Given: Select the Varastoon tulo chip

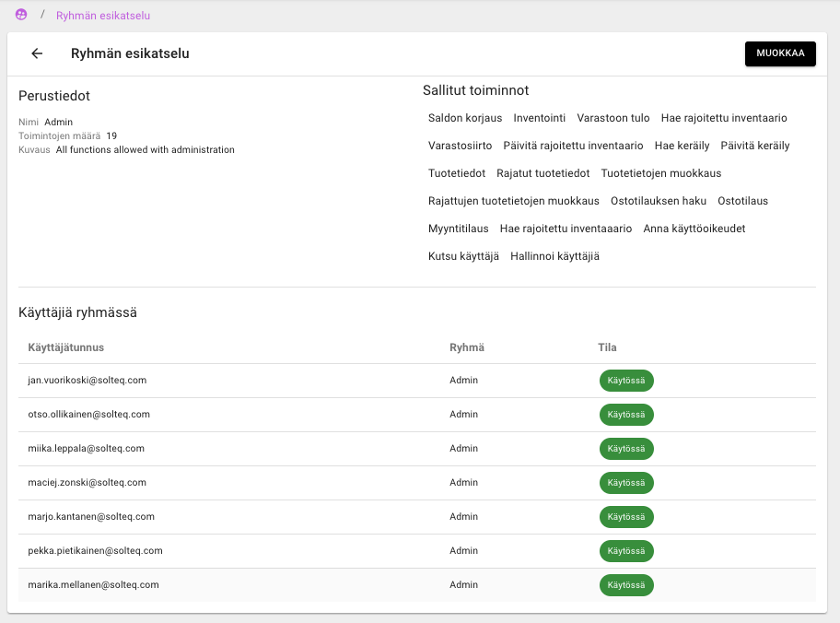Looking at the screenshot, I should point(613,118).
